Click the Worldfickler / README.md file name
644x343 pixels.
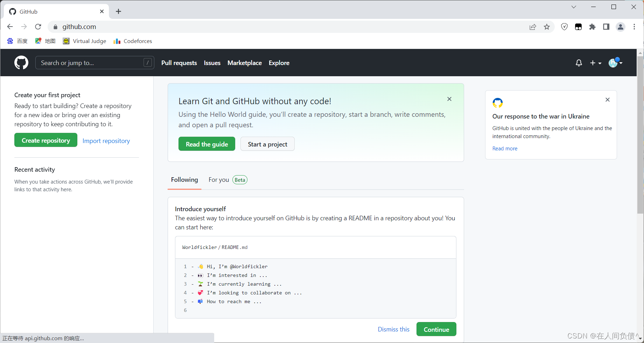215,247
